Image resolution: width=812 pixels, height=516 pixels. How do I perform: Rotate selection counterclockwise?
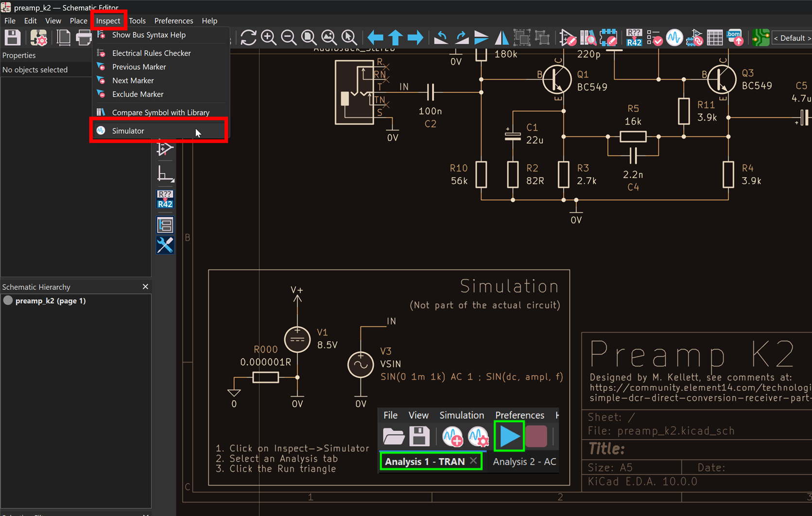click(x=441, y=37)
